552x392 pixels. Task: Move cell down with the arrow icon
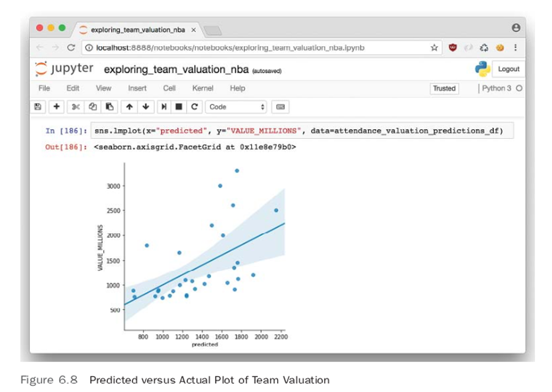point(146,107)
